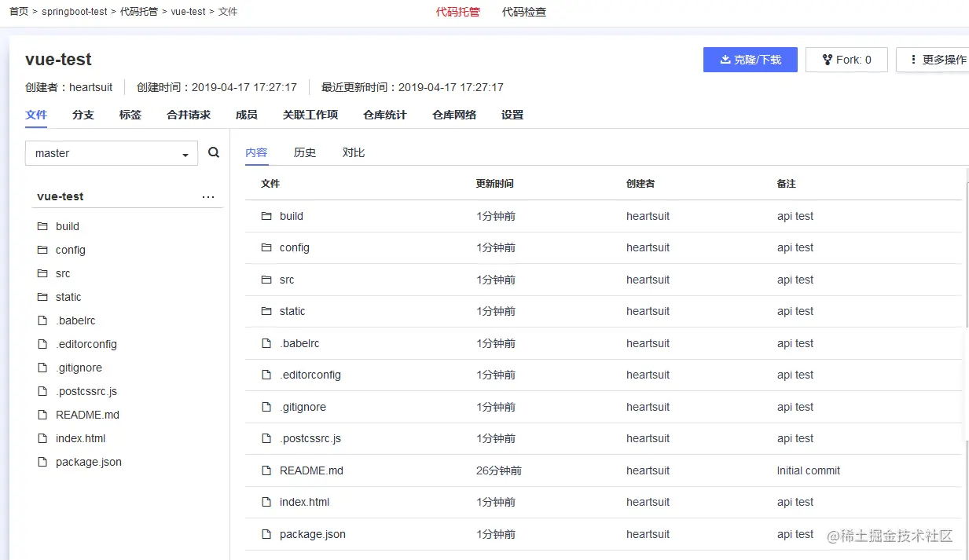Open the master branch dropdown
This screenshot has height=560, width=969.
point(112,153)
